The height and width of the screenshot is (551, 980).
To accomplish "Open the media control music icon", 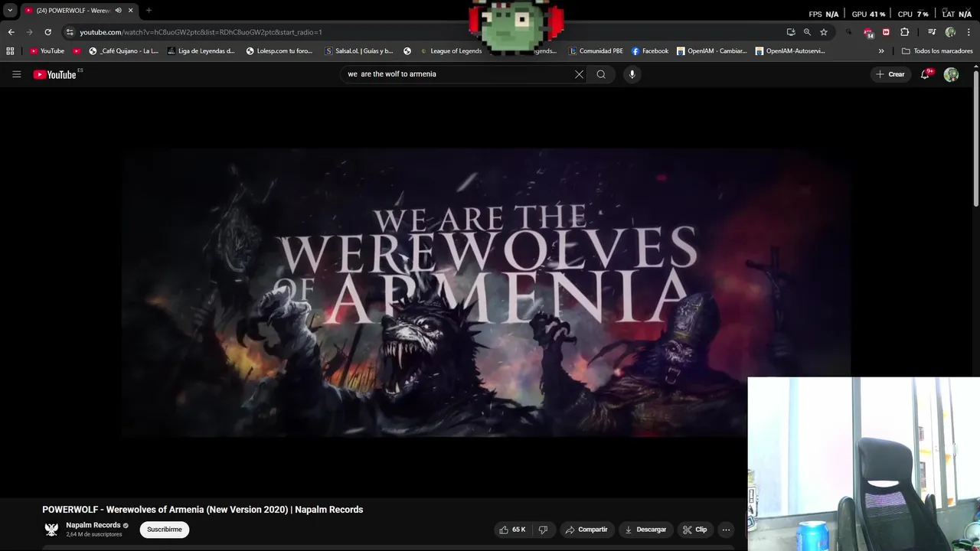I will coord(932,32).
